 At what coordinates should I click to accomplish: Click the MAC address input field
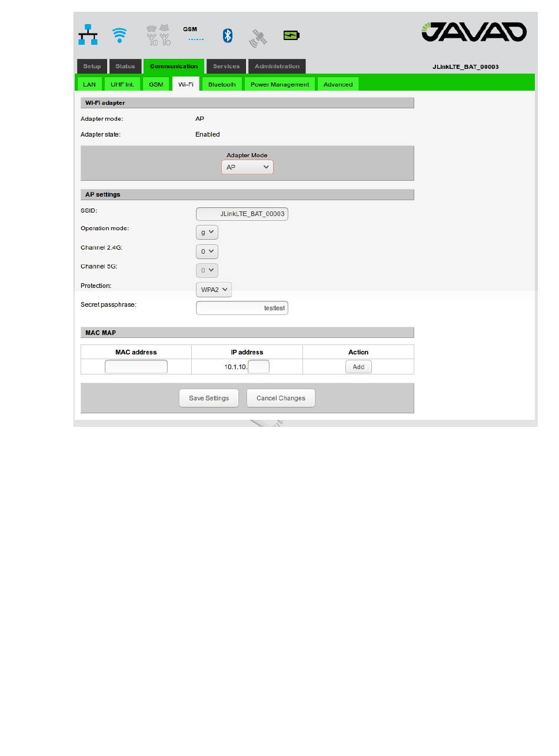[x=136, y=367]
